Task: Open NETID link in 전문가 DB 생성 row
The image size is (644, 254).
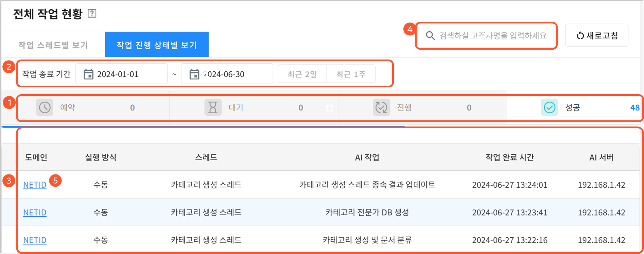Action: pyautogui.click(x=35, y=213)
